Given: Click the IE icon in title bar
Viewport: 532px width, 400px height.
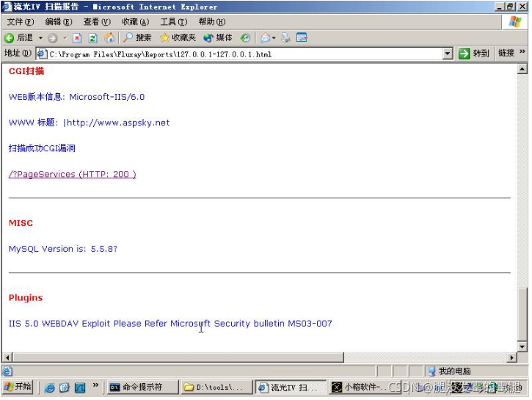Looking at the screenshot, I should coord(7,7).
